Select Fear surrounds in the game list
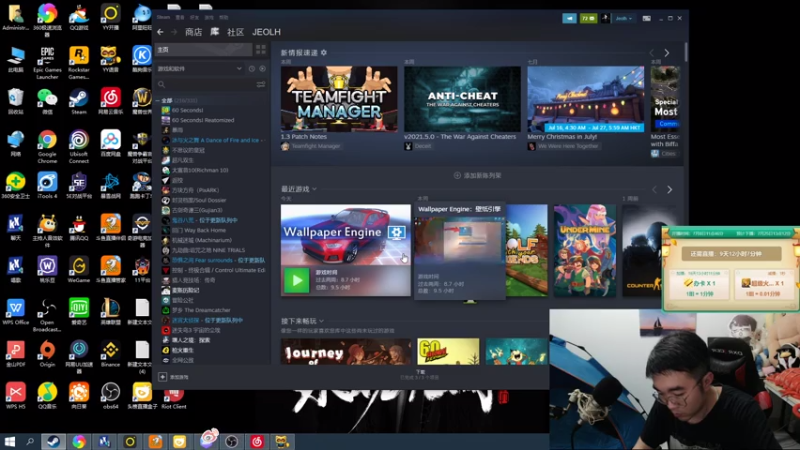The width and height of the screenshot is (800, 450). coord(213,260)
